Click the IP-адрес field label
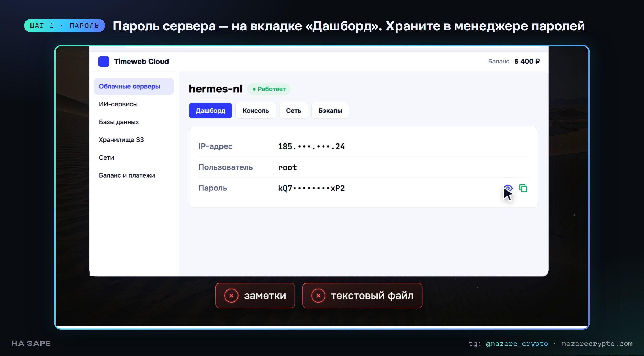 pyautogui.click(x=215, y=146)
